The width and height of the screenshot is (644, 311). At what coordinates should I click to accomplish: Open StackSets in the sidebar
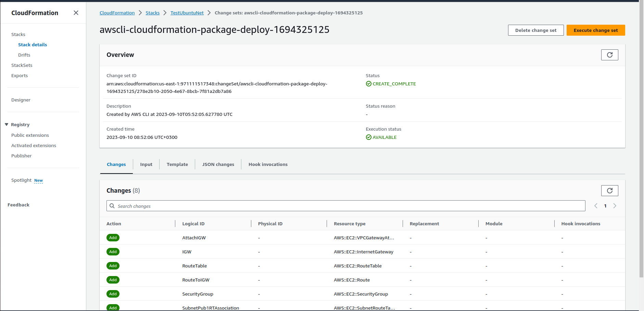[x=22, y=65]
